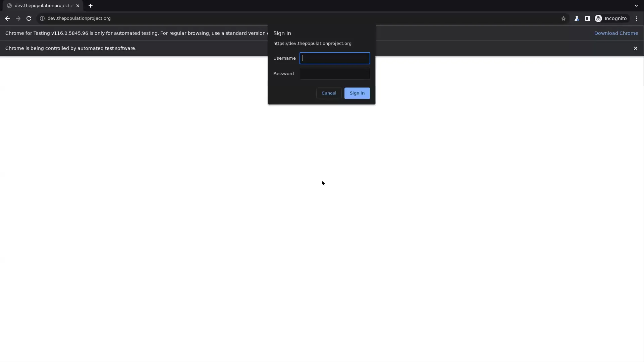Click inside the Password field
644x362 pixels.
(x=334, y=74)
